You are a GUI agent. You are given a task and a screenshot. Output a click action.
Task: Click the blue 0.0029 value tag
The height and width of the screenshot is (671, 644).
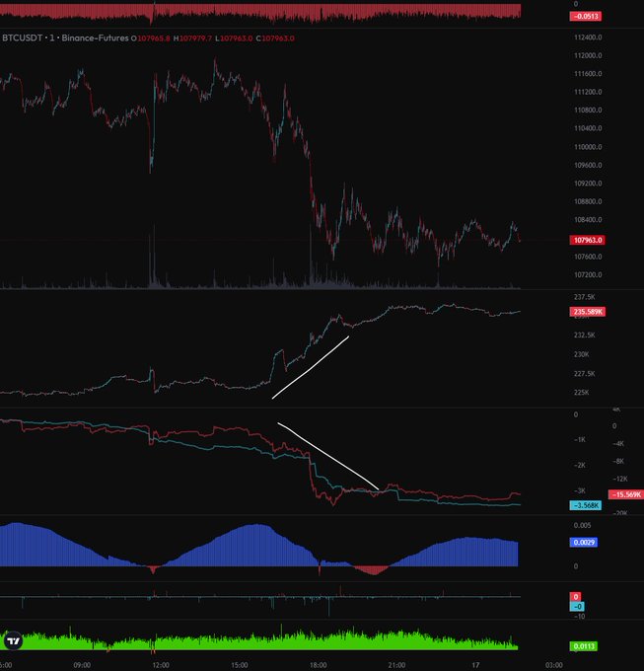click(x=587, y=543)
